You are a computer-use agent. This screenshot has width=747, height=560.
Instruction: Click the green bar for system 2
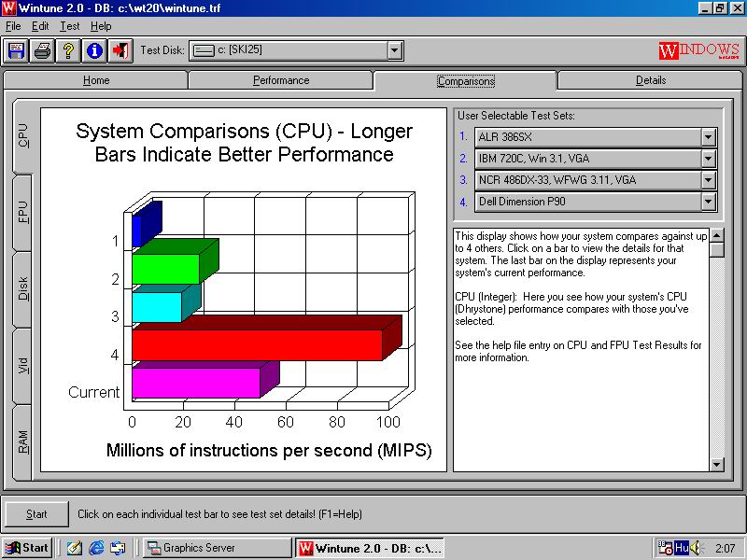(165, 269)
